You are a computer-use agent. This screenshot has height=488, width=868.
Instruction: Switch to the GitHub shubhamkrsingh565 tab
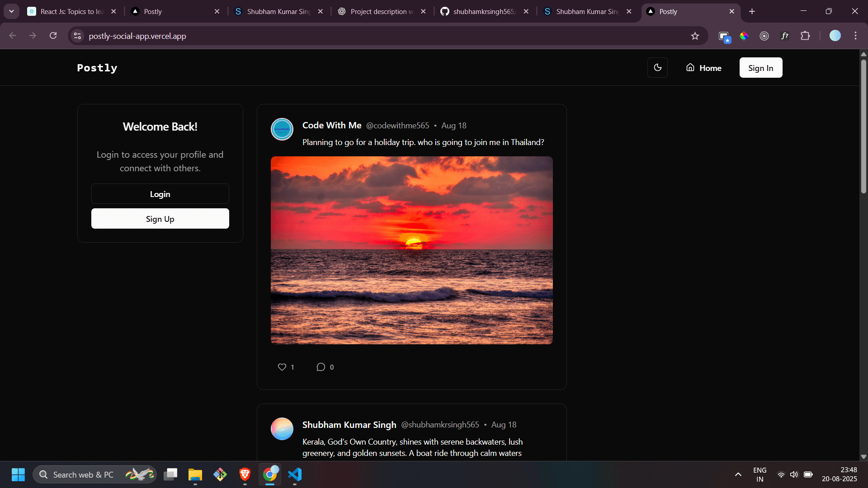[x=484, y=11]
